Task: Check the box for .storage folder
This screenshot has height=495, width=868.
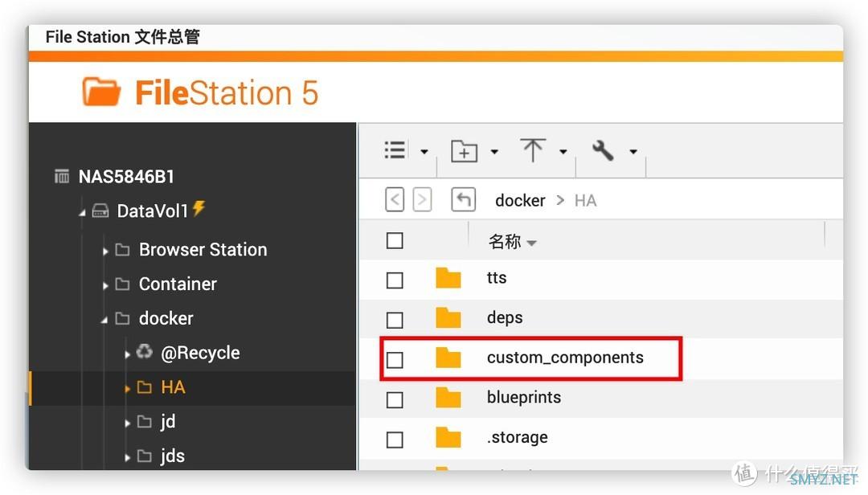Action: pyautogui.click(x=395, y=440)
